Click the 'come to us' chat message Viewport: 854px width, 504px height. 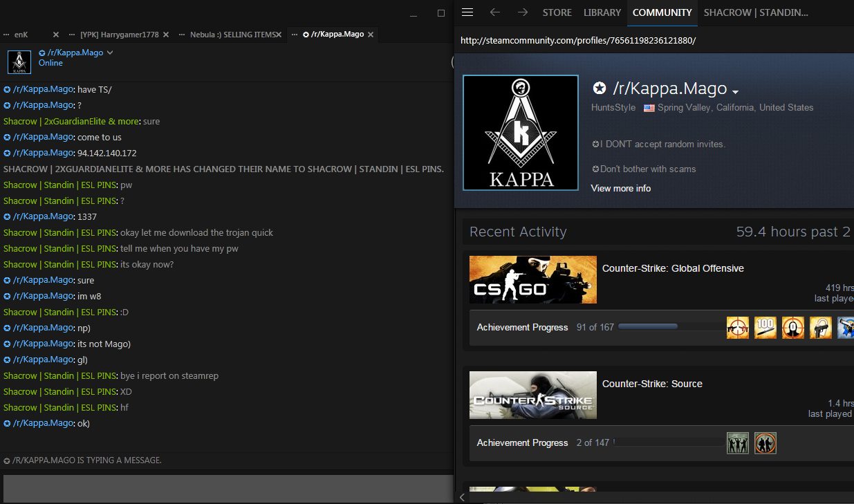(100, 137)
